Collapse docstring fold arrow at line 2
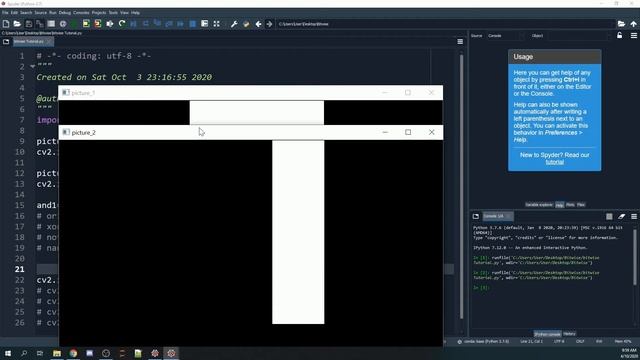Screen dimensions: 640x360 [32, 66]
